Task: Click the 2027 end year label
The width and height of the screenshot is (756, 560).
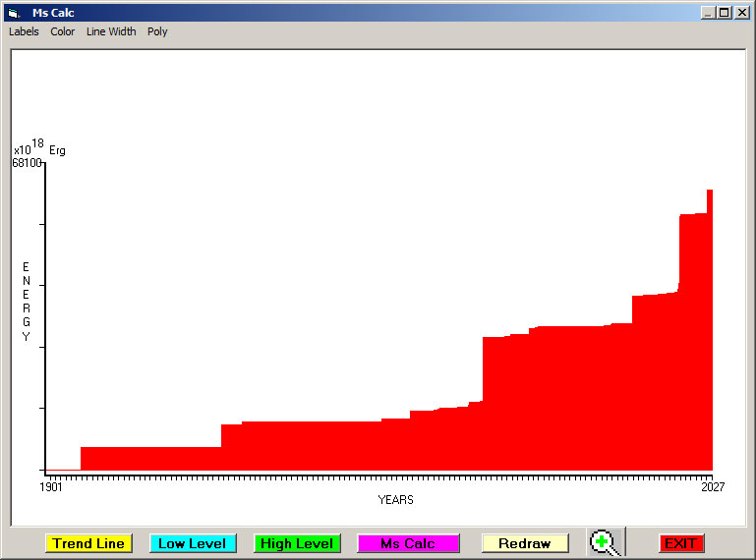Action: (x=712, y=486)
